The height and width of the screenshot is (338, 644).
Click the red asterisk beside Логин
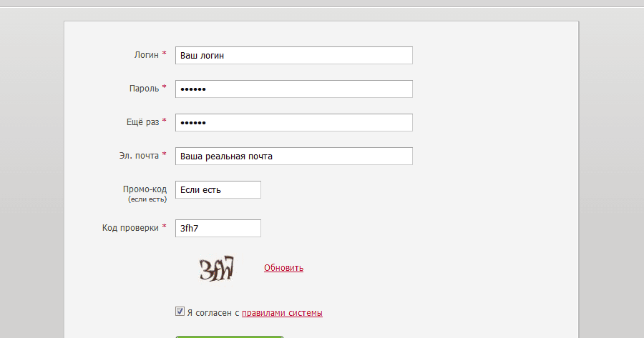point(164,54)
